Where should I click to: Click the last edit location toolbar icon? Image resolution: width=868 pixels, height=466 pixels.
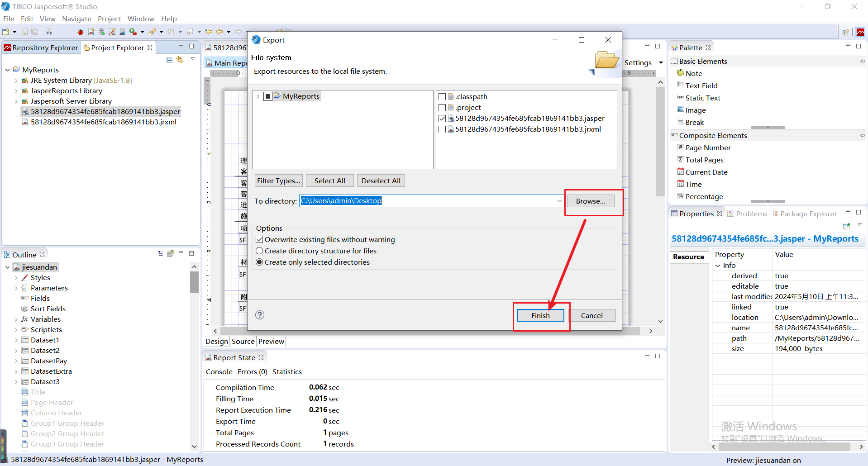(x=209, y=32)
